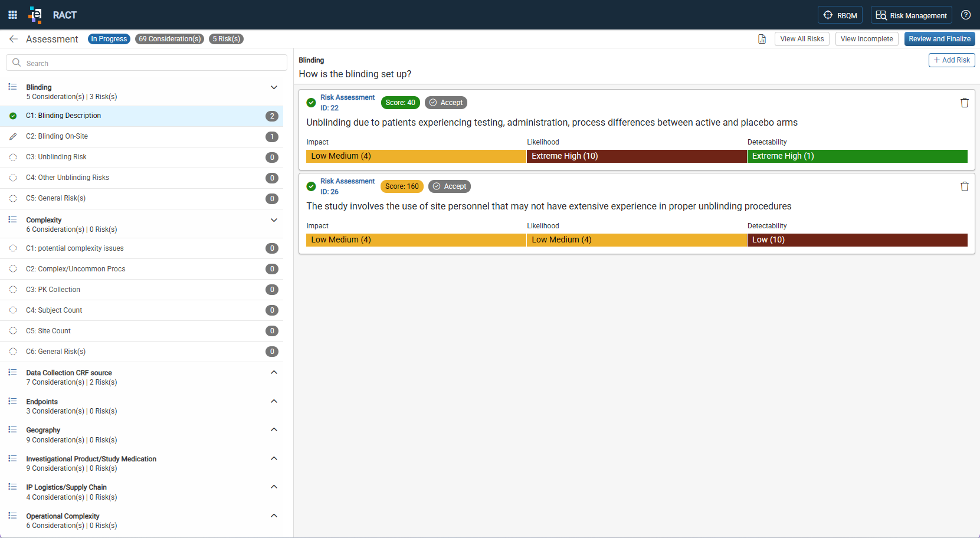Image resolution: width=980 pixels, height=538 pixels.
Task: Click the back arrow beside Assessment
Action: click(x=13, y=39)
